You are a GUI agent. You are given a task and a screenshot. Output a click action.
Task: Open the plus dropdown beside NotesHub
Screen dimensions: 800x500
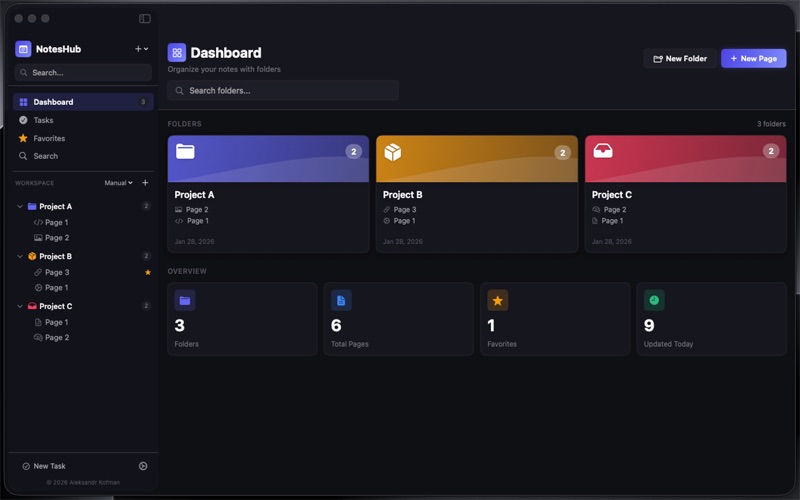[141, 49]
